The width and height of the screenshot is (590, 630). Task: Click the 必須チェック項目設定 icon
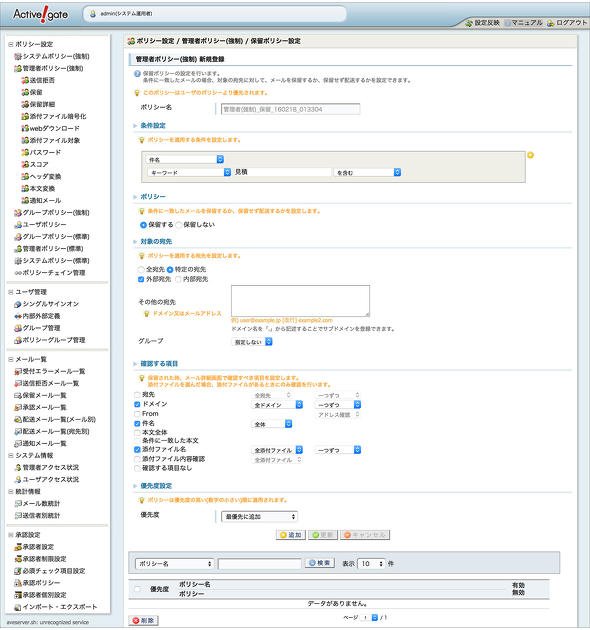[18, 571]
